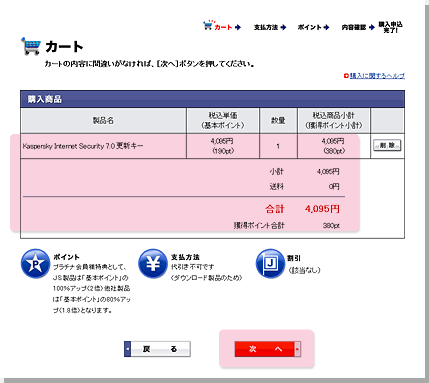Click the 削除 button for Kaspersky item
429x383 pixels.
tap(387, 145)
